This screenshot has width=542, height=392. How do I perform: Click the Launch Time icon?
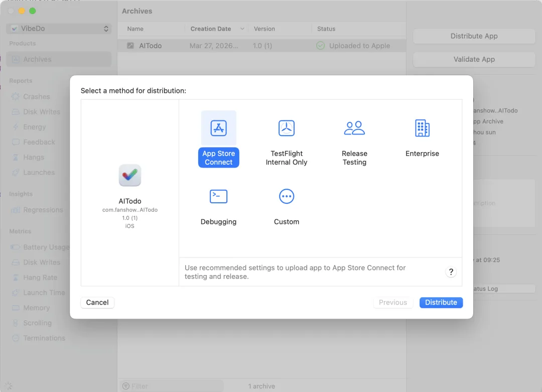(x=16, y=293)
